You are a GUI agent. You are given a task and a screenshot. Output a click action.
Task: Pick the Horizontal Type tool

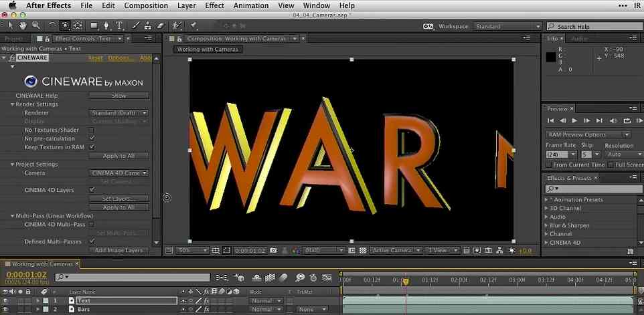[119, 26]
